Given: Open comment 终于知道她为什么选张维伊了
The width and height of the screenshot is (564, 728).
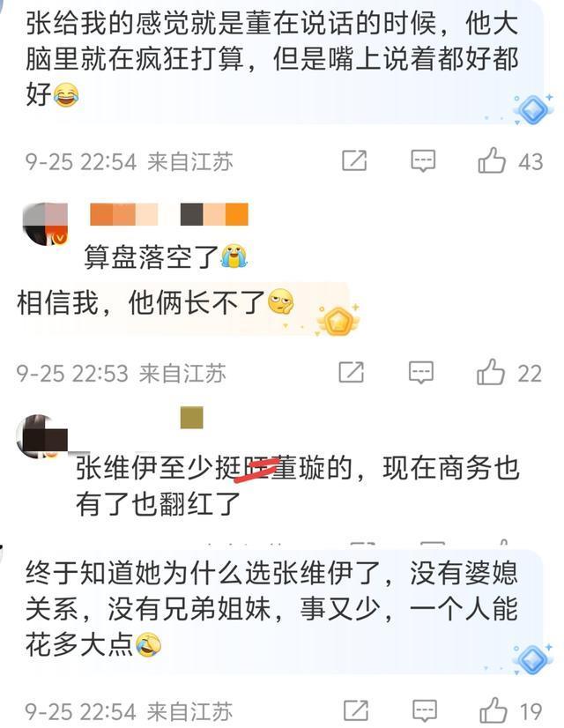Looking at the screenshot, I should [271, 609].
